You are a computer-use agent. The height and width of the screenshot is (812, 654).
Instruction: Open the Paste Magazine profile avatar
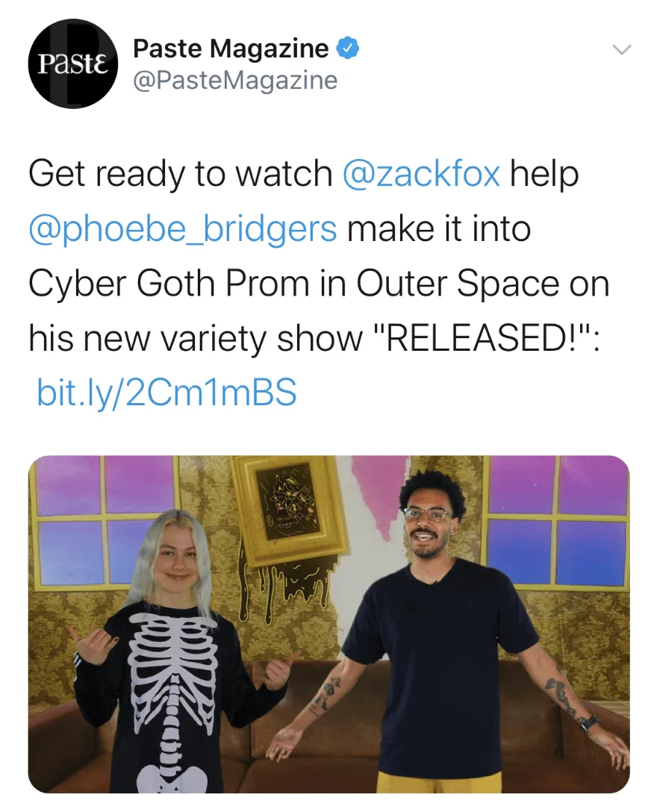coord(73,63)
